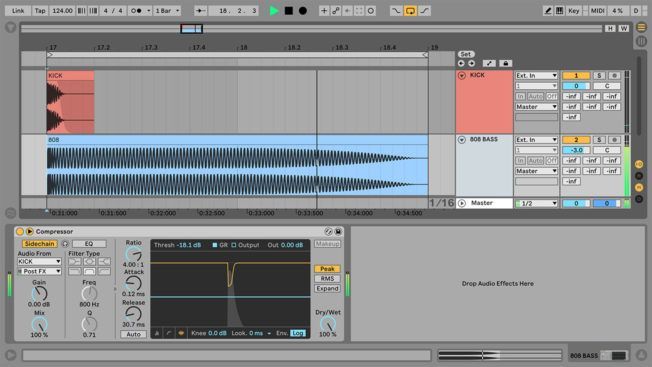Click KICK track volume slider showing 0
Screen dimensions: 652x367
tap(576, 86)
